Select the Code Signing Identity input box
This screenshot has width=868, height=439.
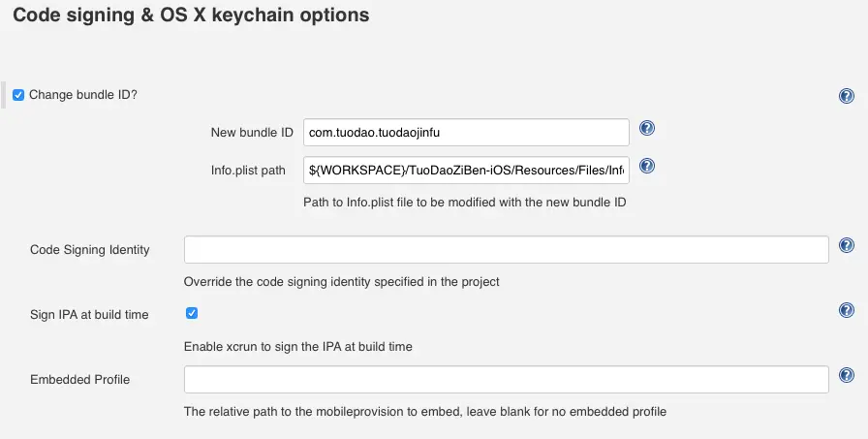[506, 250]
